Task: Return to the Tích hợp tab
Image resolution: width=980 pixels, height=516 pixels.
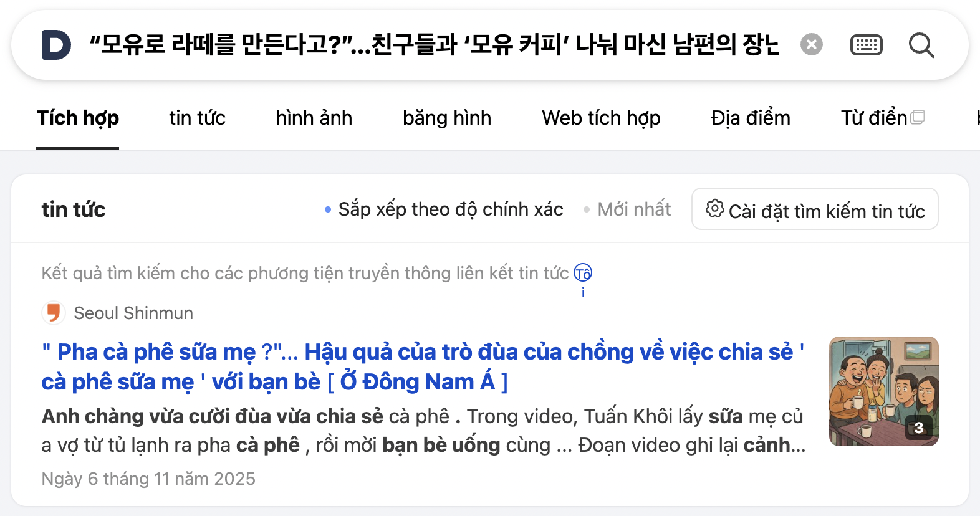Action: click(78, 118)
